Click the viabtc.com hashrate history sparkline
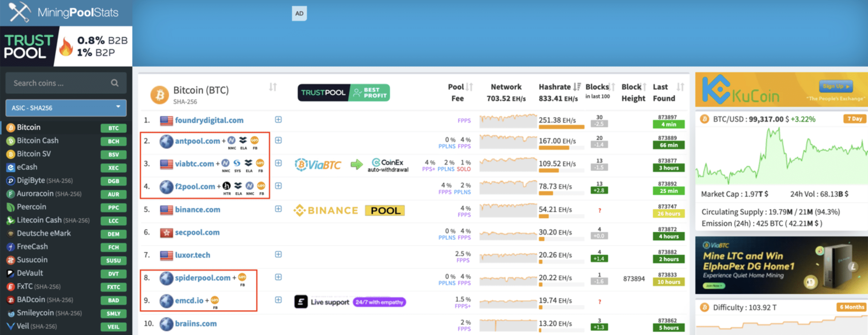Image resolution: width=868 pixels, height=335 pixels. click(508, 164)
